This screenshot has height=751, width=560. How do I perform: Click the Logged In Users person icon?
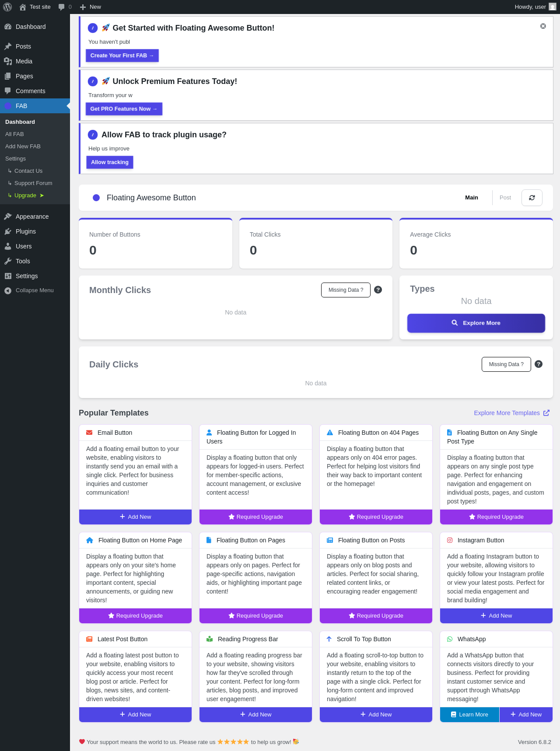(209, 433)
